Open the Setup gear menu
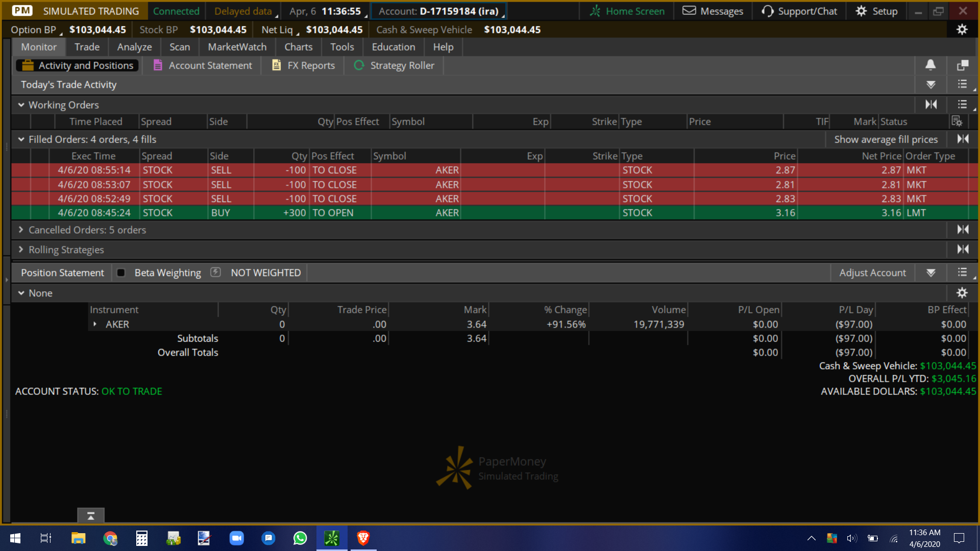 876,11
